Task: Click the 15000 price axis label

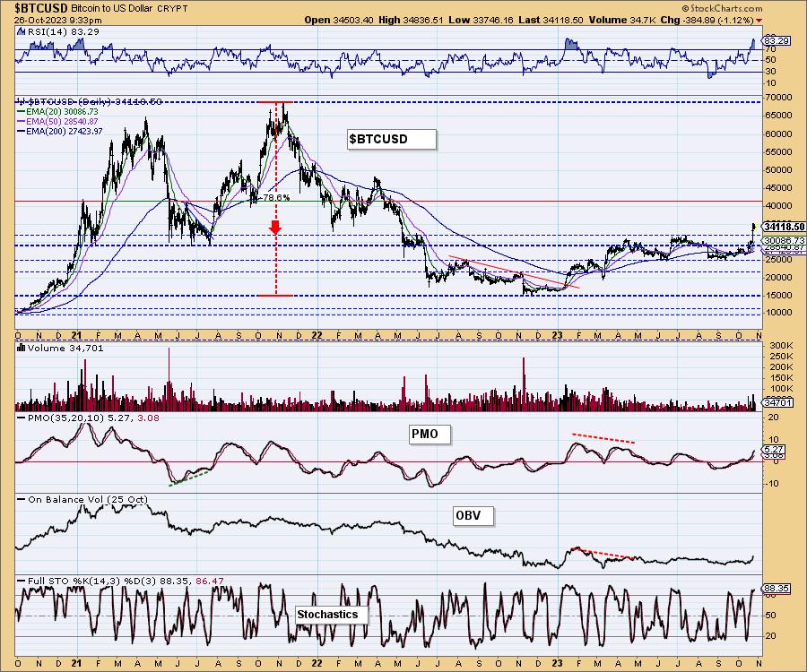Action: (x=780, y=295)
